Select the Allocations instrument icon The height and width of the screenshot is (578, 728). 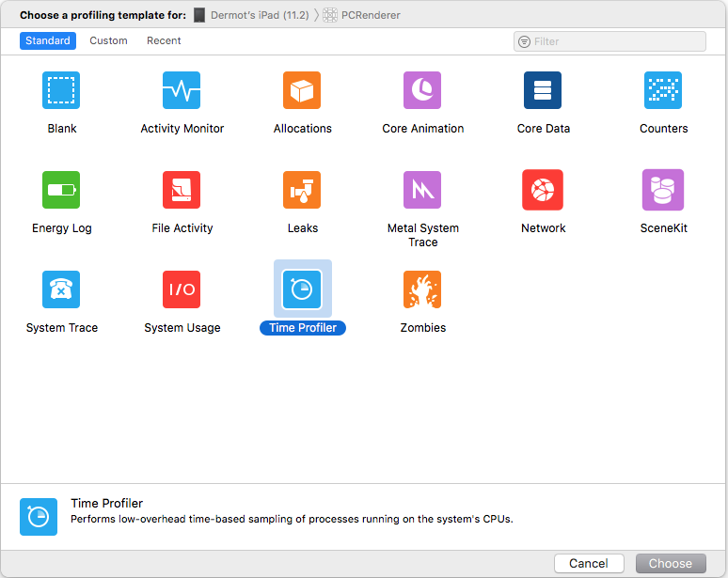(302, 91)
